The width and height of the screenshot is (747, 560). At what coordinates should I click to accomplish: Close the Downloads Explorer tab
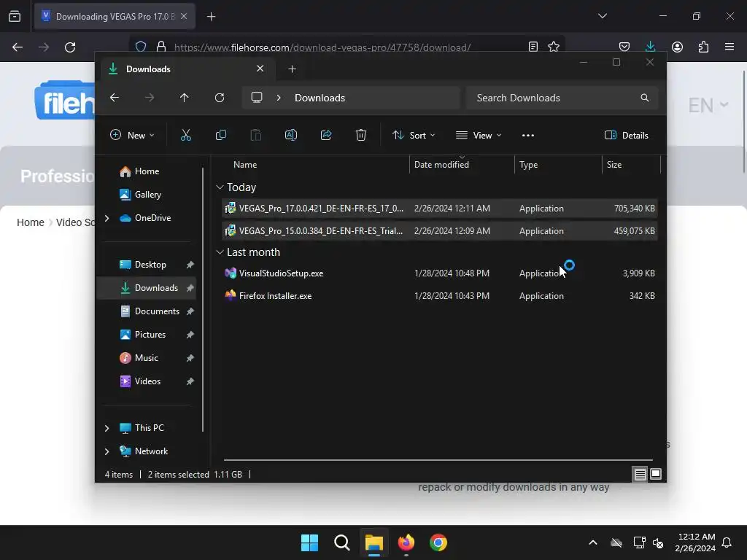pyautogui.click(x=260, y=69)
